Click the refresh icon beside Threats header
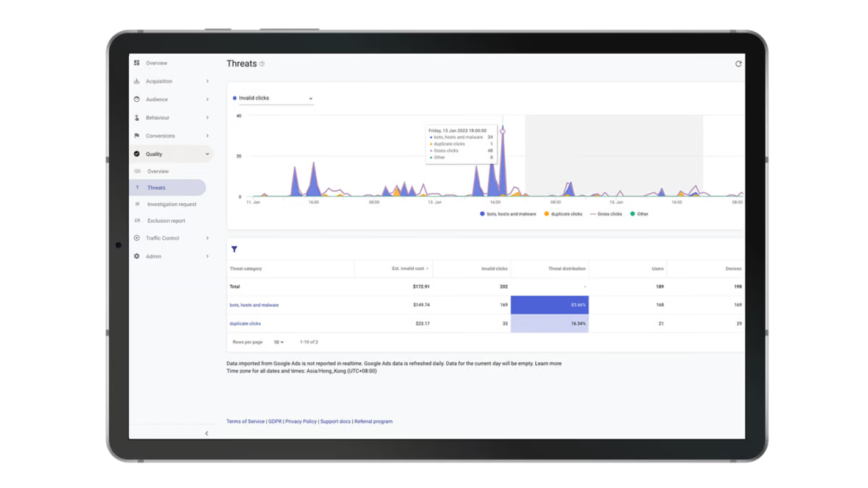This screenshot has height=488, width=868. [738, 63]
